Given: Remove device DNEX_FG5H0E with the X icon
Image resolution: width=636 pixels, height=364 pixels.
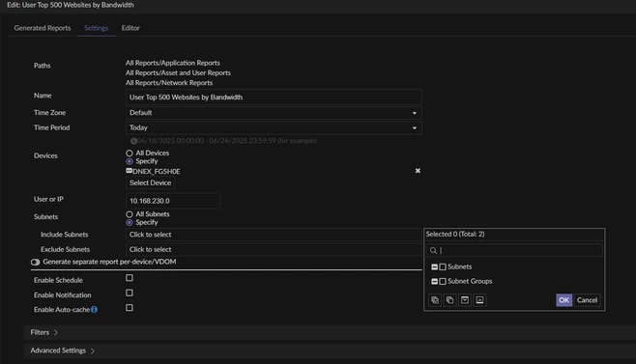Looking at the screenshot, I should pyautogui.click(x=418, y=171).
